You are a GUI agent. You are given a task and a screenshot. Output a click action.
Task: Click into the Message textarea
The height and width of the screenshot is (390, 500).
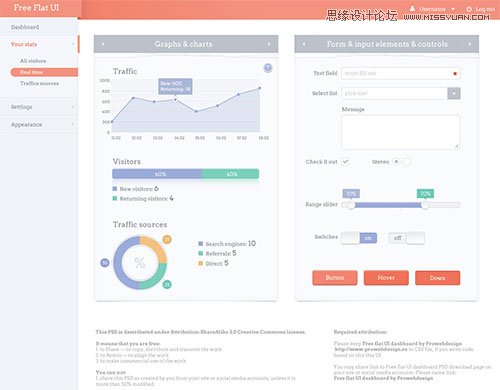(401, 132)
